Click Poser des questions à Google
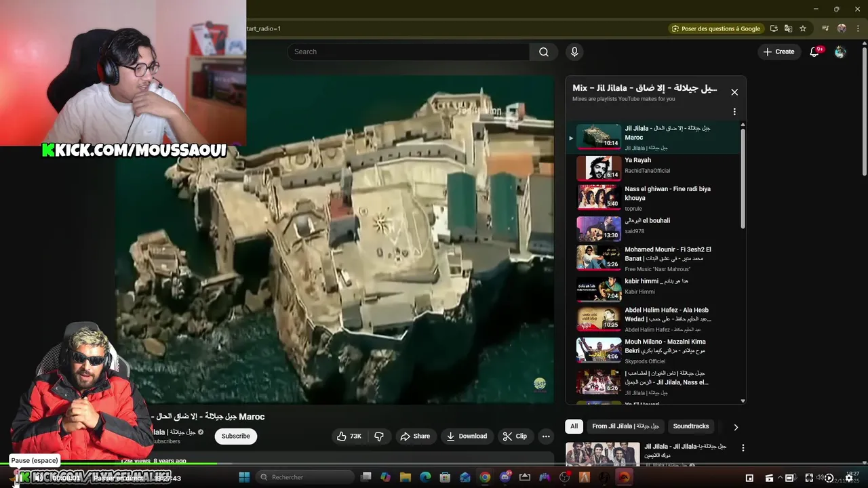Viewport: 868px width, 488px height. click(715, 28)
